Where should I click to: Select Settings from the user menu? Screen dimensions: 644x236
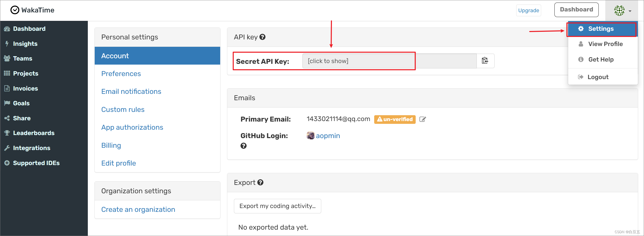pyautogui.click(x=603, y=29)
